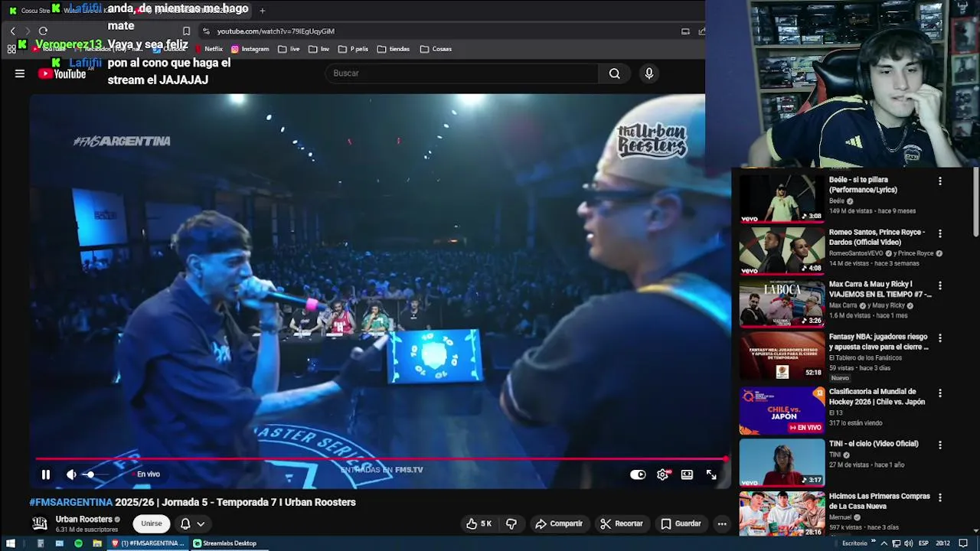Like the video (5 K thumbs up)
980x551 pixels.
[479, 523]
